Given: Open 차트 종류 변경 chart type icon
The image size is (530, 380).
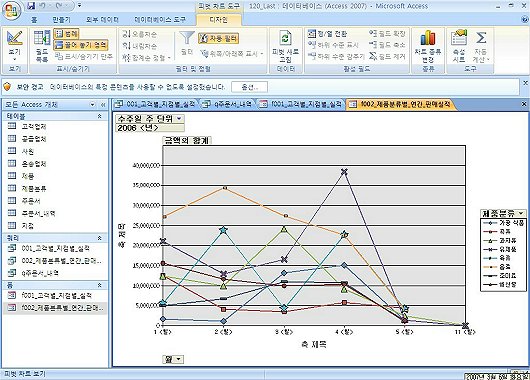Looking at the screenshot, I should (x=428, y=46).
